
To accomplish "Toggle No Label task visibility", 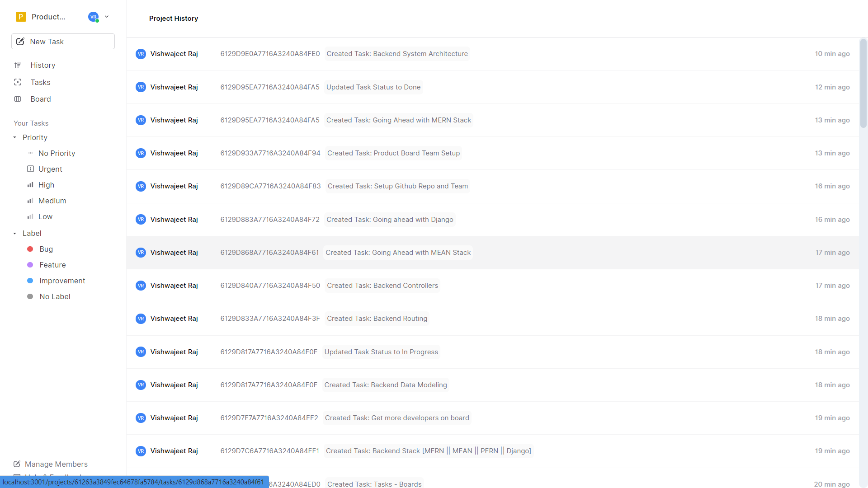I will click(x=54, y=296).
